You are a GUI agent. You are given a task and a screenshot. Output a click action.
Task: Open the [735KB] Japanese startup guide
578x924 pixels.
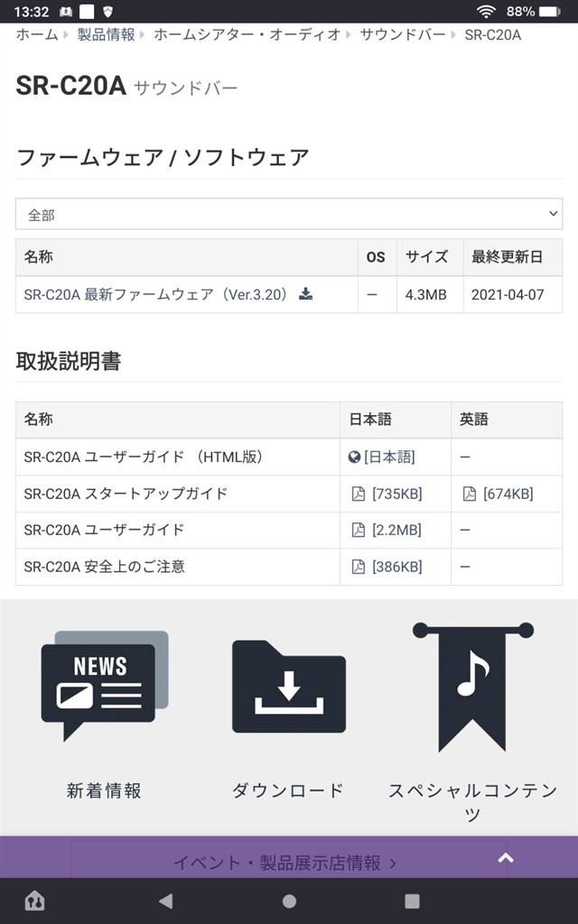coord(397,494)
